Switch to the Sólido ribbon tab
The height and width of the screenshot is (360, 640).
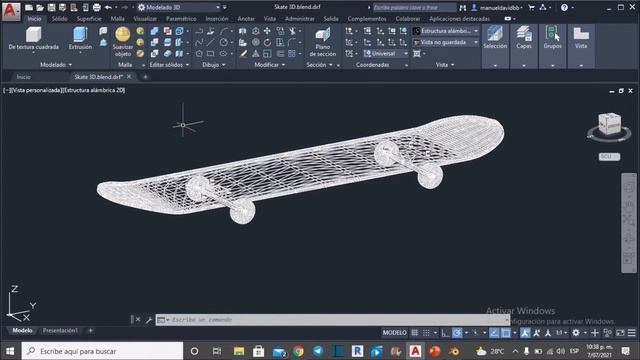pyautogui.click(x=60, y=19)
